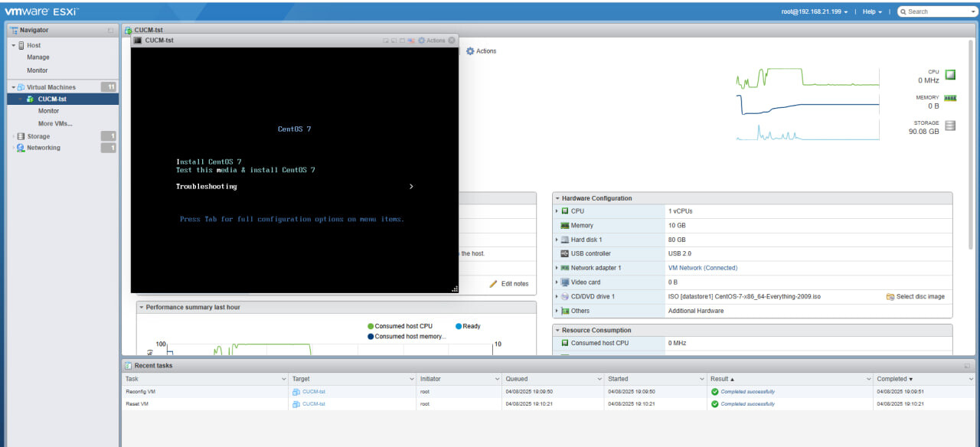Expand the Hard disk 1 row

pyautogui.click(x=557, y=240)
